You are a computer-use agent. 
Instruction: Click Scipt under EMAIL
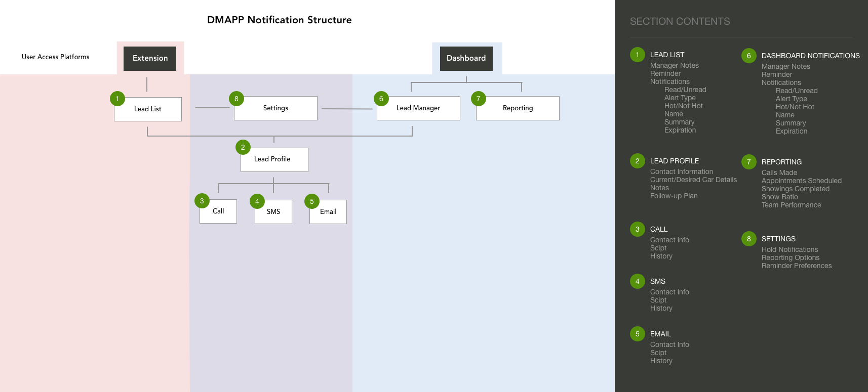(658, 353)
